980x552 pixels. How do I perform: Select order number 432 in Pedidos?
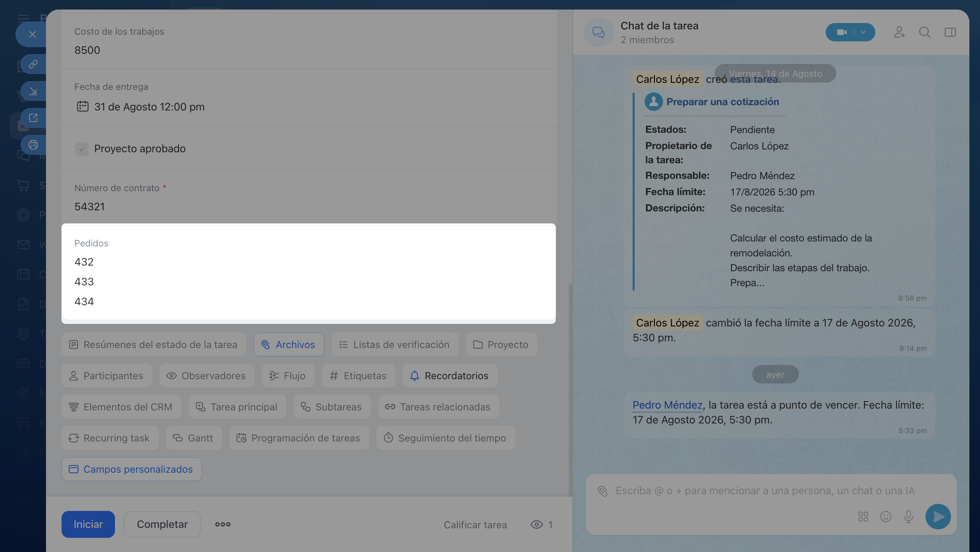coord(84,262)
